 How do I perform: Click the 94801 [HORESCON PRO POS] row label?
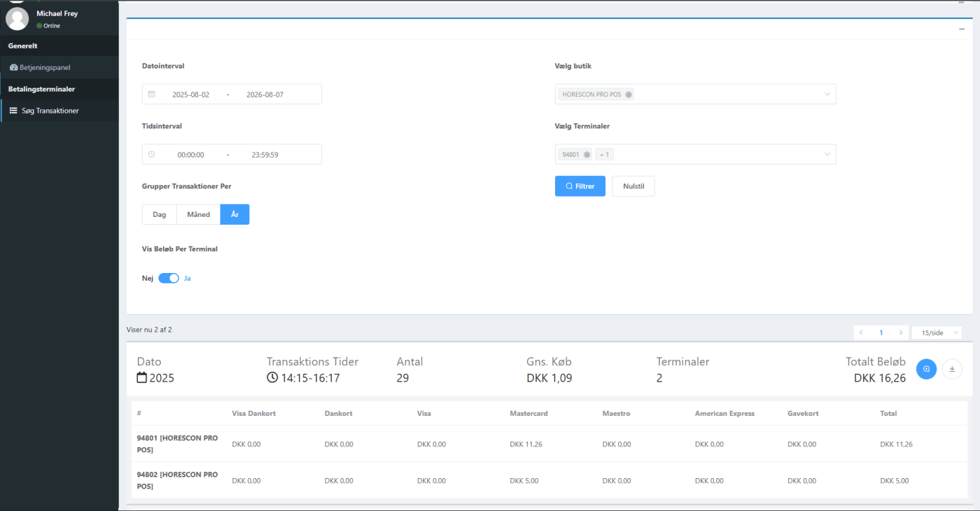tap(177, 444)
